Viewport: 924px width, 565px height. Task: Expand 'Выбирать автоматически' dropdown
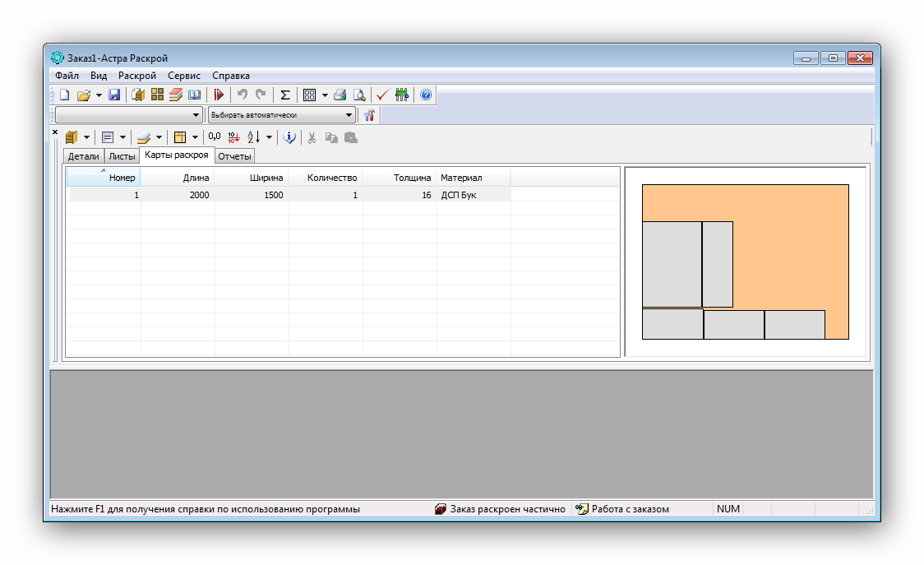click(349, 115)
